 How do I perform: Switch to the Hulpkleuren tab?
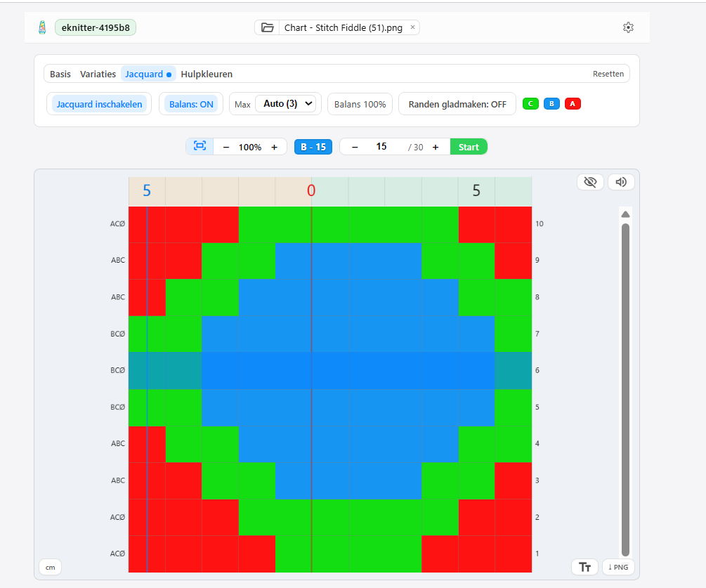207,74
